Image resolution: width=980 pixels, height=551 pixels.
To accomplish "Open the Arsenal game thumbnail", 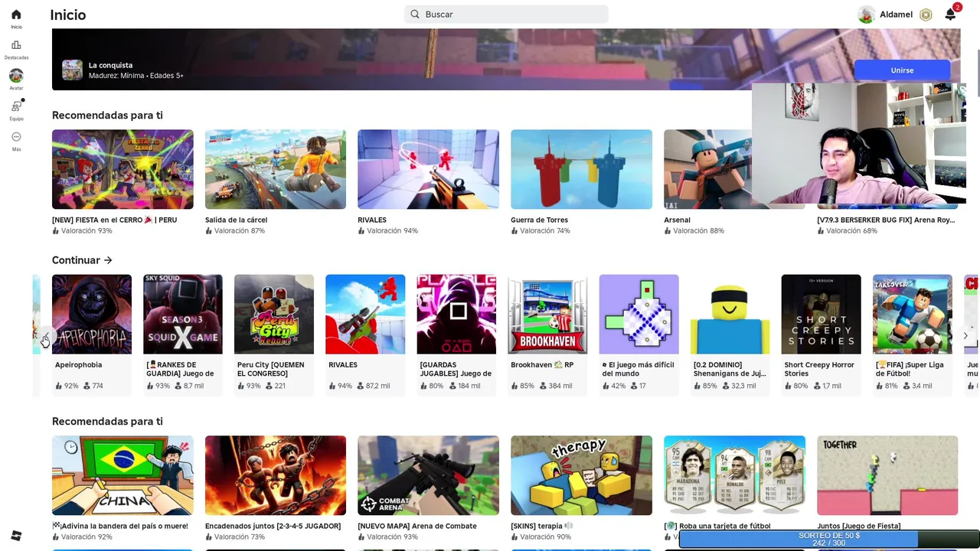I will [707, 169].
